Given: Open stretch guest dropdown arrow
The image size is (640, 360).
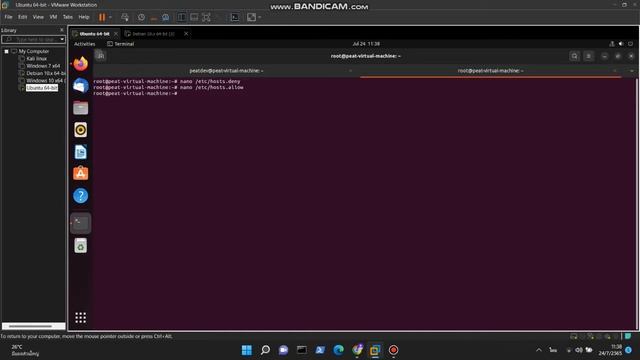Looking at the screenshot, I should coord(260,17).
